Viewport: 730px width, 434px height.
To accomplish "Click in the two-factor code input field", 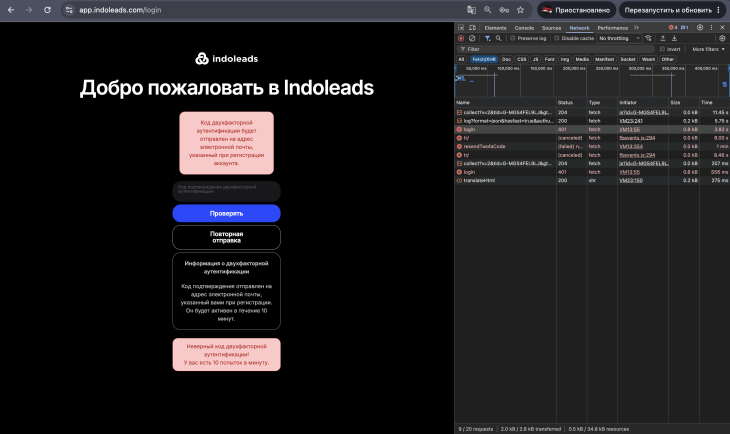I will [x=226, y=191].
